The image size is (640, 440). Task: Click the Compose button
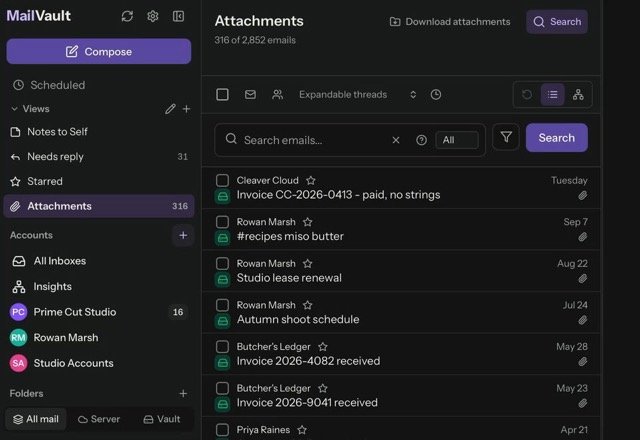[99, 51]
